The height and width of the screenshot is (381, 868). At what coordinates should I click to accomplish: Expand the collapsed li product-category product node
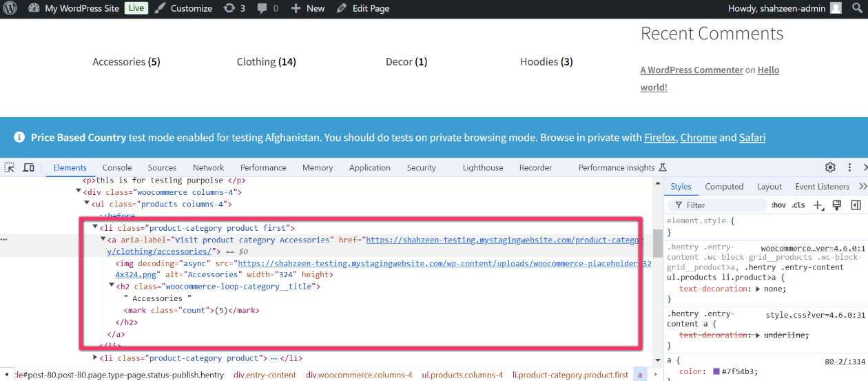[x=95, y=358]
